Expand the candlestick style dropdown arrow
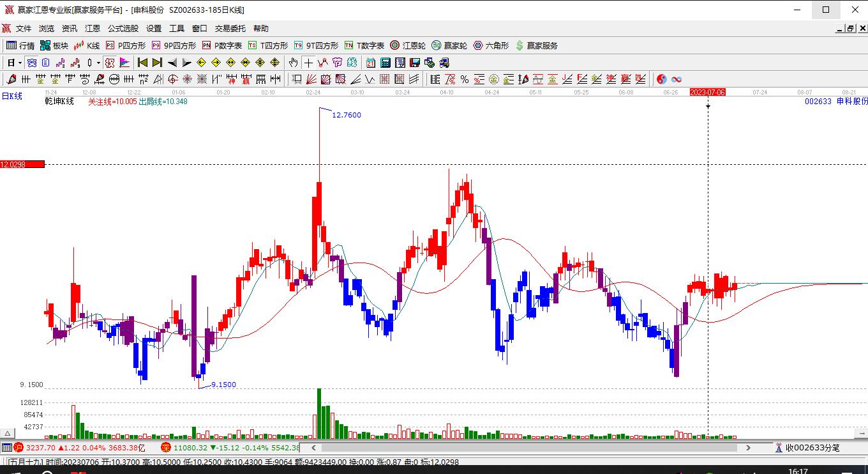This screenshot has width=868, height=474. coord(98,63)
